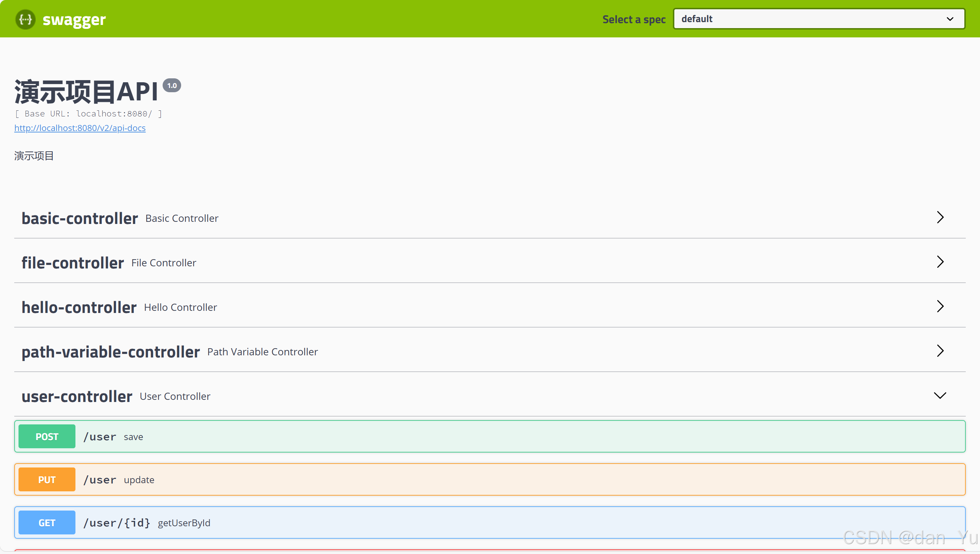This screenshot has width=980, height=554.
Task: Open the path-variable-controller section
Action: [x=110, y=351]
